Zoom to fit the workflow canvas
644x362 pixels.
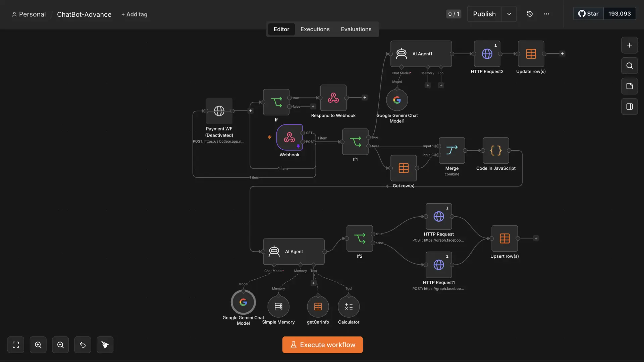point(16,345)
